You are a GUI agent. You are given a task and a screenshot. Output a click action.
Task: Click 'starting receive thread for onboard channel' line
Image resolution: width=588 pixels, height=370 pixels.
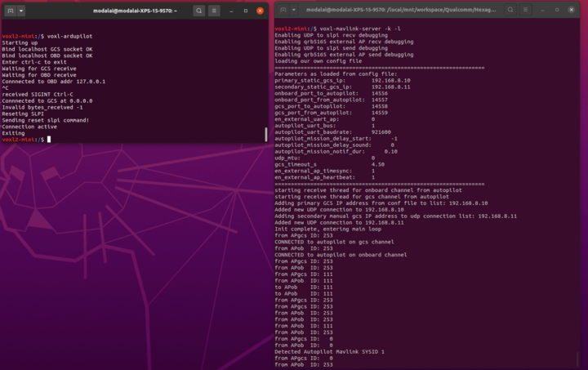click(x=368, y=190)
